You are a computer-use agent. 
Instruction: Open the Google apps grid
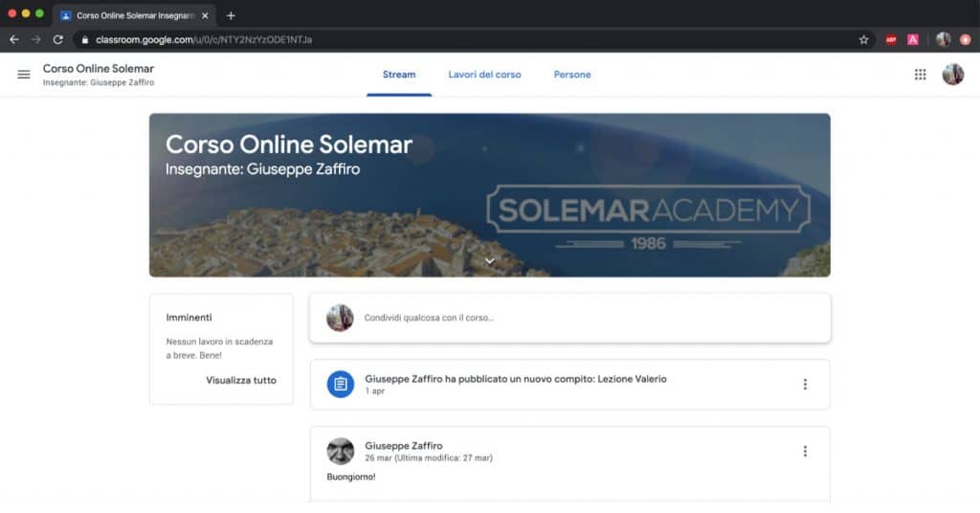click(920, 75)
